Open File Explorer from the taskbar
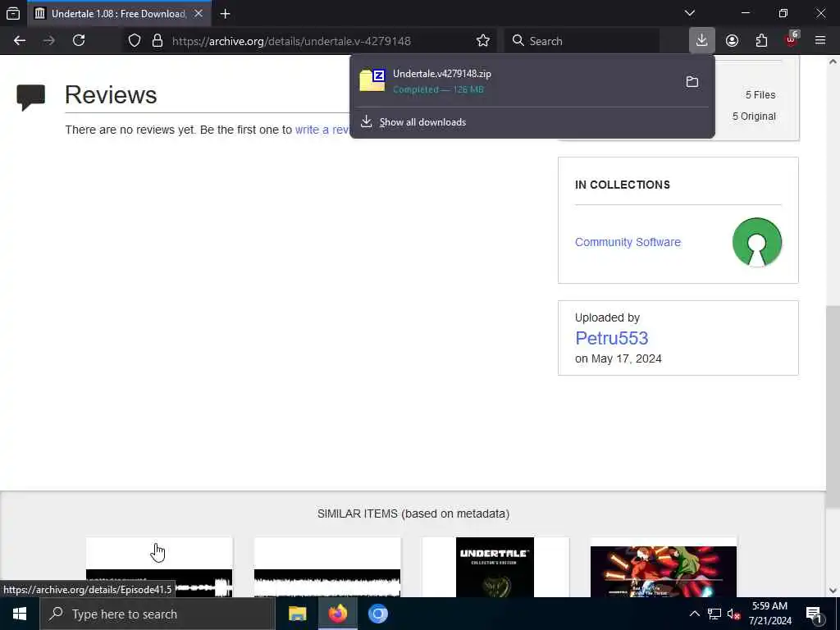 [x=297, y=614]
